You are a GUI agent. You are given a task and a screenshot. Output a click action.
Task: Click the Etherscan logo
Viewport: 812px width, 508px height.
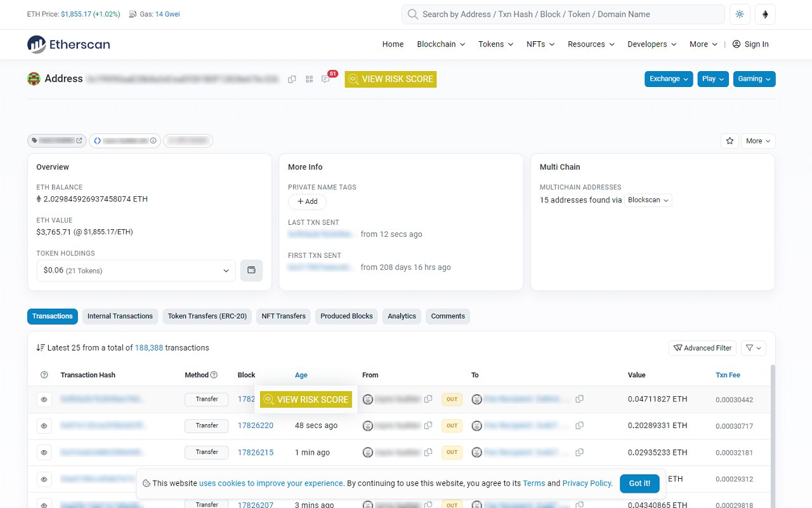(69, 44)
